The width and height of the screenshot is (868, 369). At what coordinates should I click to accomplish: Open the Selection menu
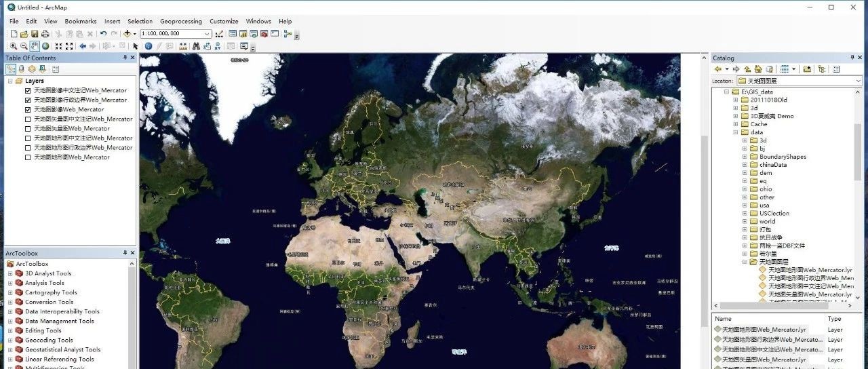pyautogui.click(x=140, y=21)
